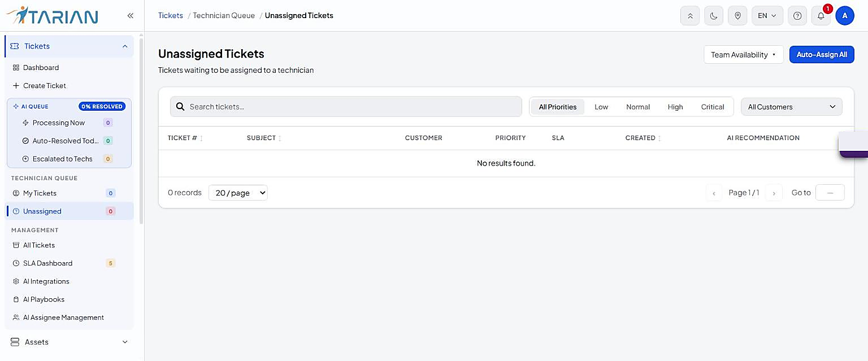
Task: Click the Tickets breadcrumb link
Action: tap(171, 16)
